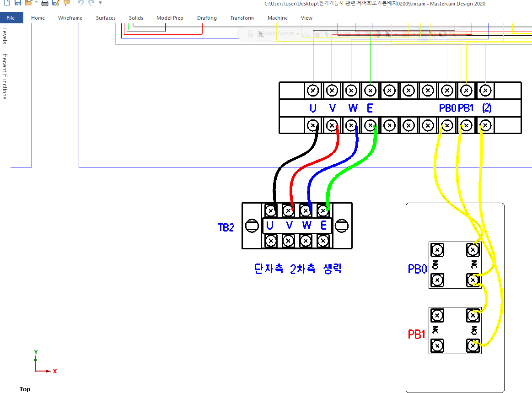
Task: Click the XYZ axis gnomon in the viewport
Action: point(45,362)
